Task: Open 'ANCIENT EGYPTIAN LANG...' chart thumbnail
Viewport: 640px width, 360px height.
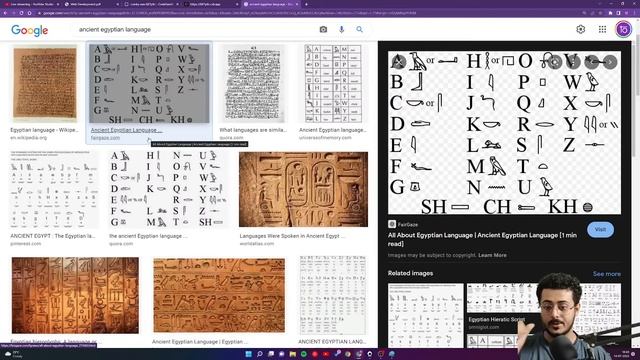Action: (333, 295)
